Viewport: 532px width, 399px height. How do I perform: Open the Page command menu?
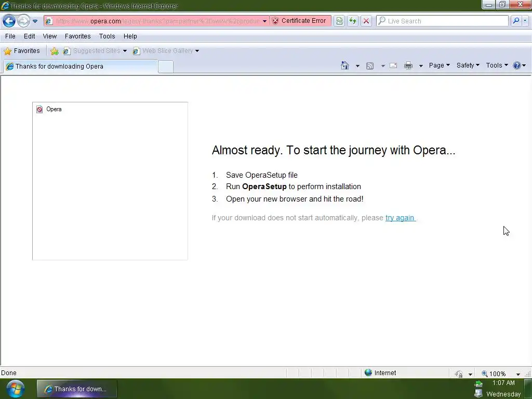440,65
